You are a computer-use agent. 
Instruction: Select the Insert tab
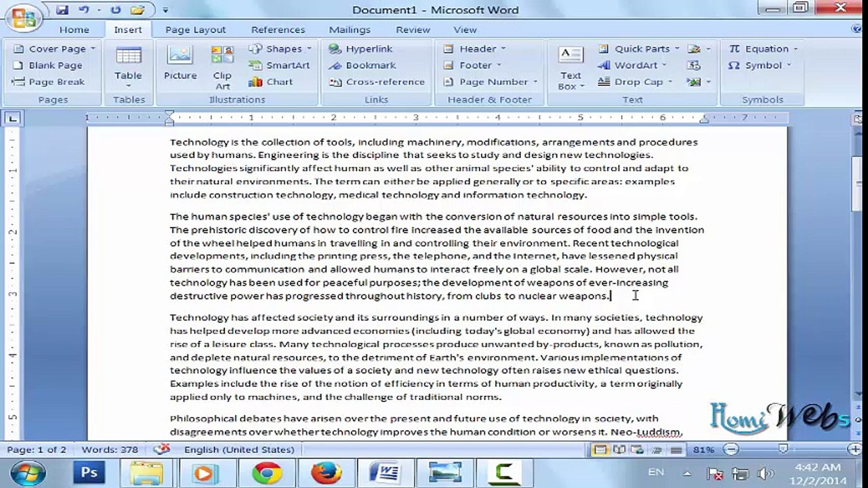128,30
